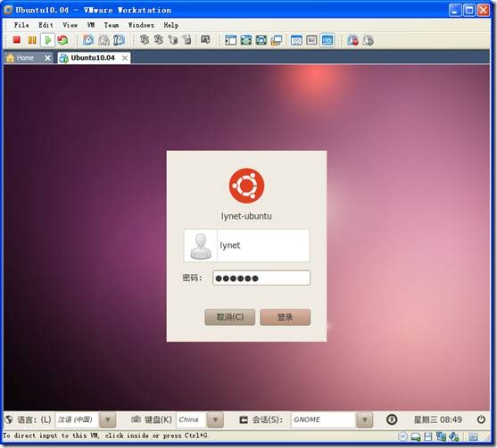
Task: Open the Help menu
Action: (171, 25)
